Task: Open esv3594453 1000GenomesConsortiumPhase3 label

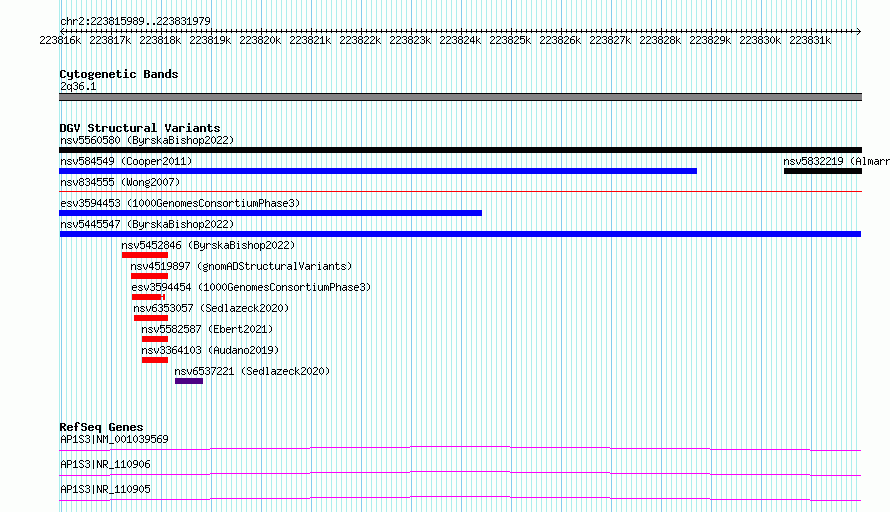Action: (x=180, y=203)
